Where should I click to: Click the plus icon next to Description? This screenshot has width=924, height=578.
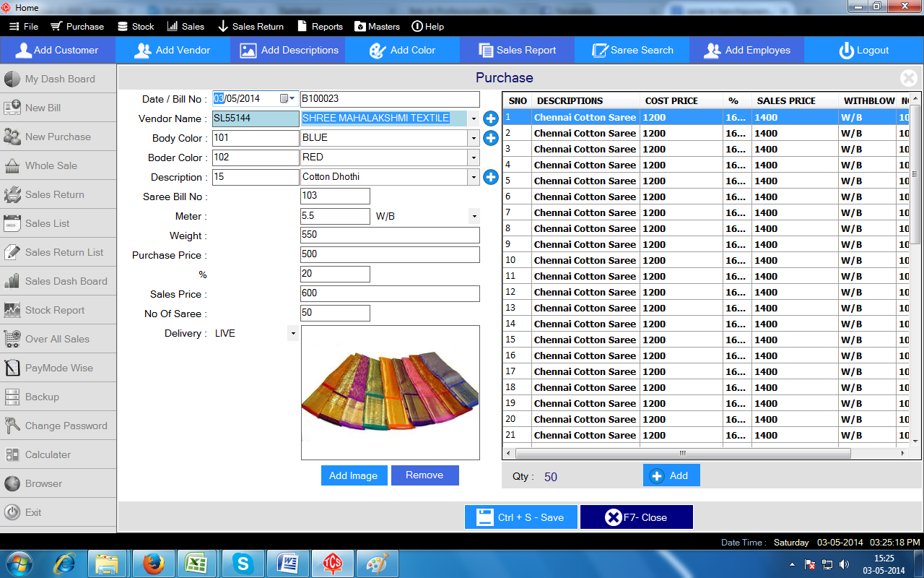pos(491,177)
